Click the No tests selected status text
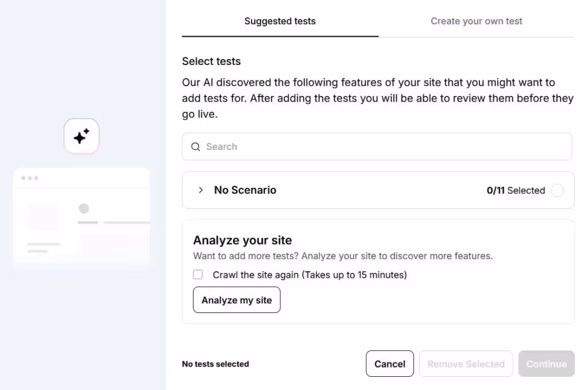The width and height of the screenshot is (588, 390). click(215, 364)
